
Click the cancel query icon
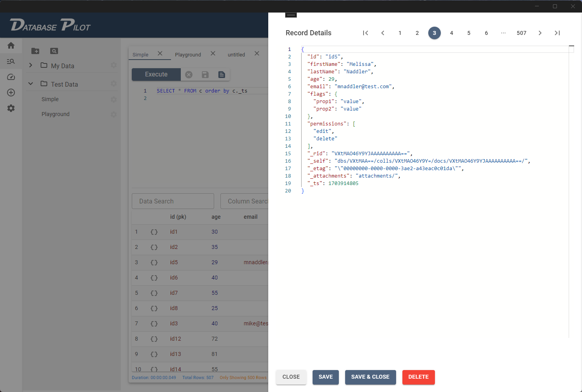point(189,74)
